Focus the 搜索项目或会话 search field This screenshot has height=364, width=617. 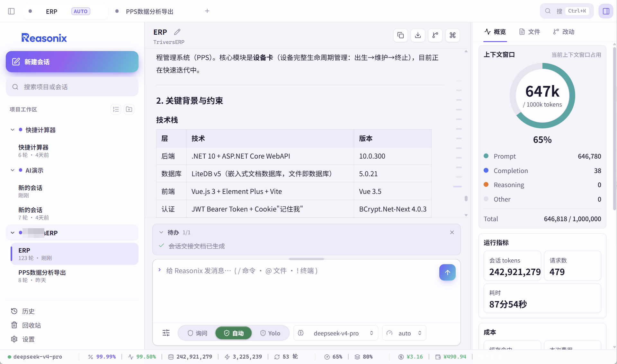point(72,87)
